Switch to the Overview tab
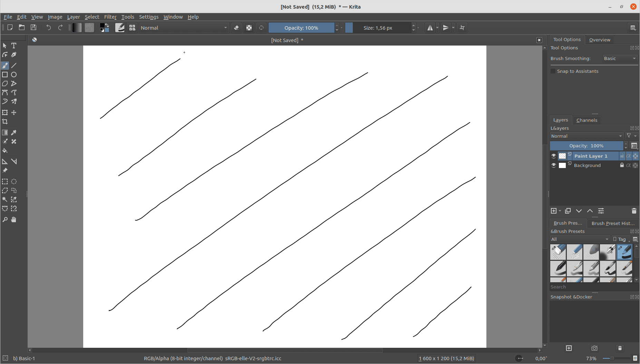640x364 pixels. pos(599,40)
